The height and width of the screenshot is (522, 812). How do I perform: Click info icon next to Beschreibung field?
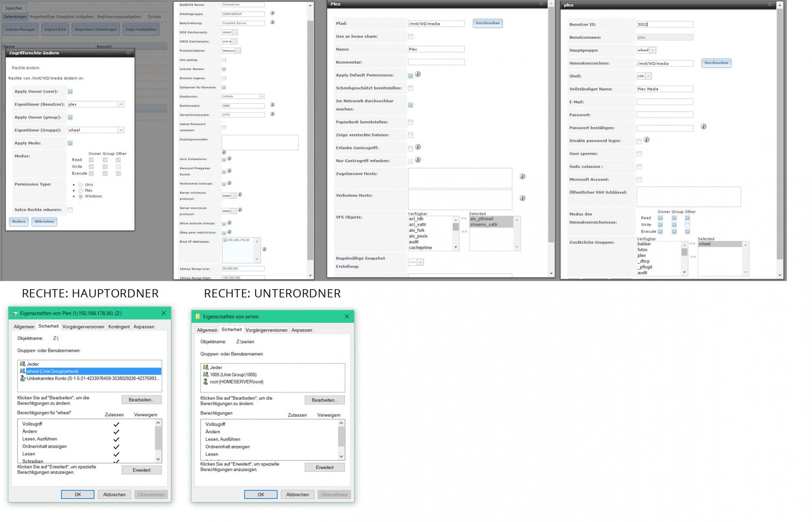pos(272,22)
